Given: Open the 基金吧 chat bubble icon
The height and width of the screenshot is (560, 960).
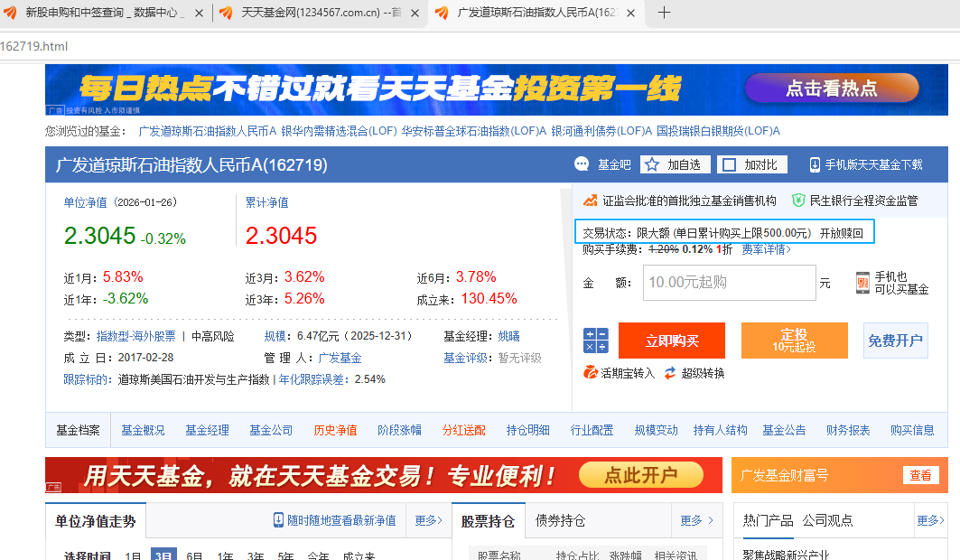Looking at the screenshot, I should pos(582,164).
